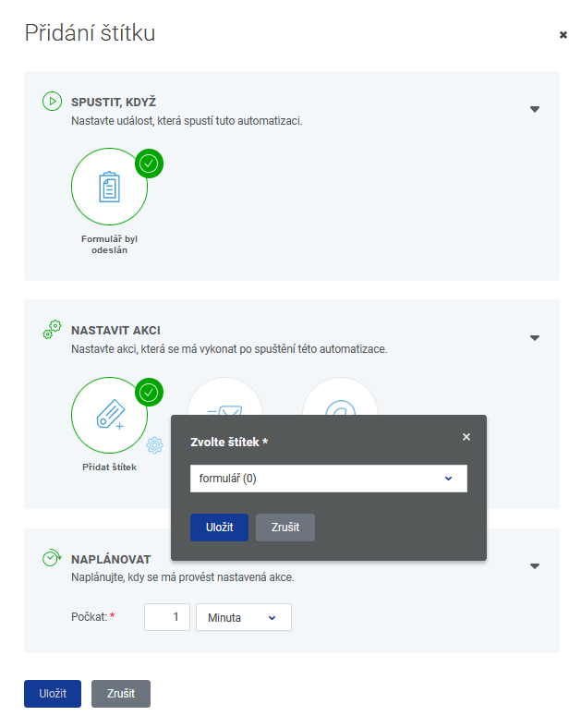Open the 'formulář (0)' tag dropdown
The height and width of the screenshot is (728, 581).
point(329,479)
